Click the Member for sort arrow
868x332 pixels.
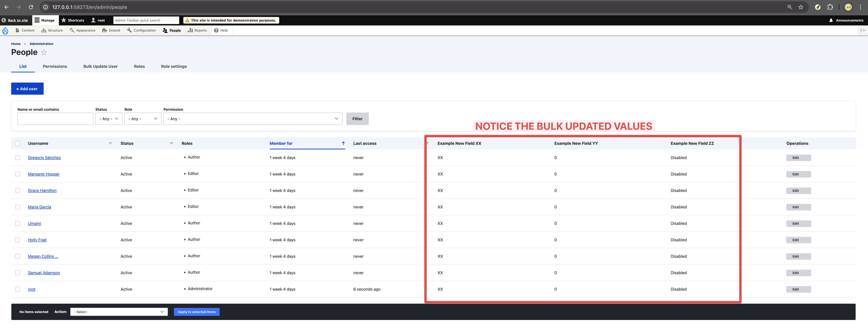(x=343, y=143)
